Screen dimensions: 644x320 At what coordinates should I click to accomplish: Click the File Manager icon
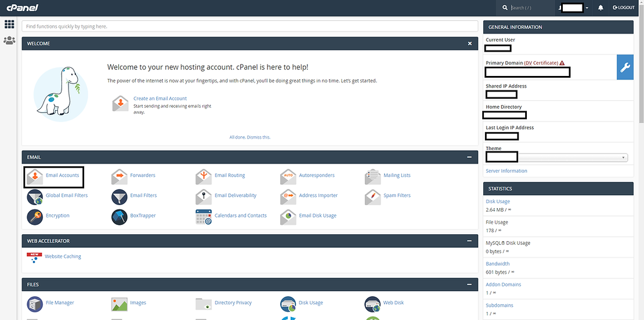(35, 303)
